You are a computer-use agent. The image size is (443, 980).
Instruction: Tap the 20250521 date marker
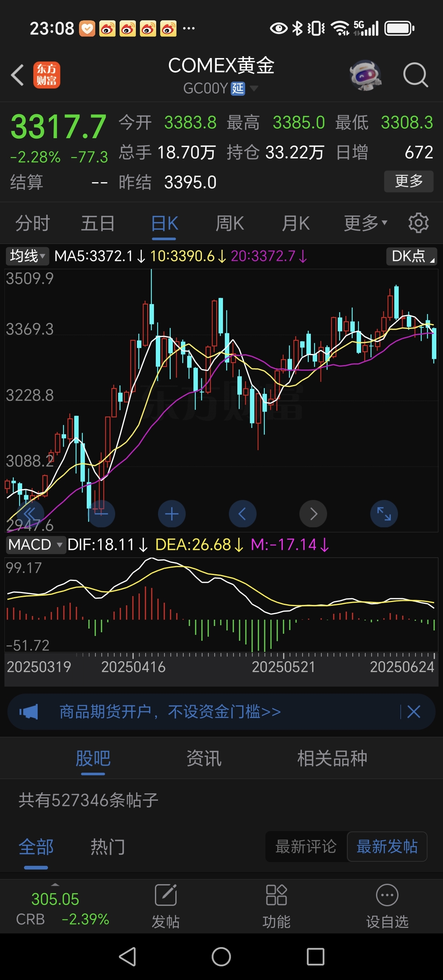284,667
